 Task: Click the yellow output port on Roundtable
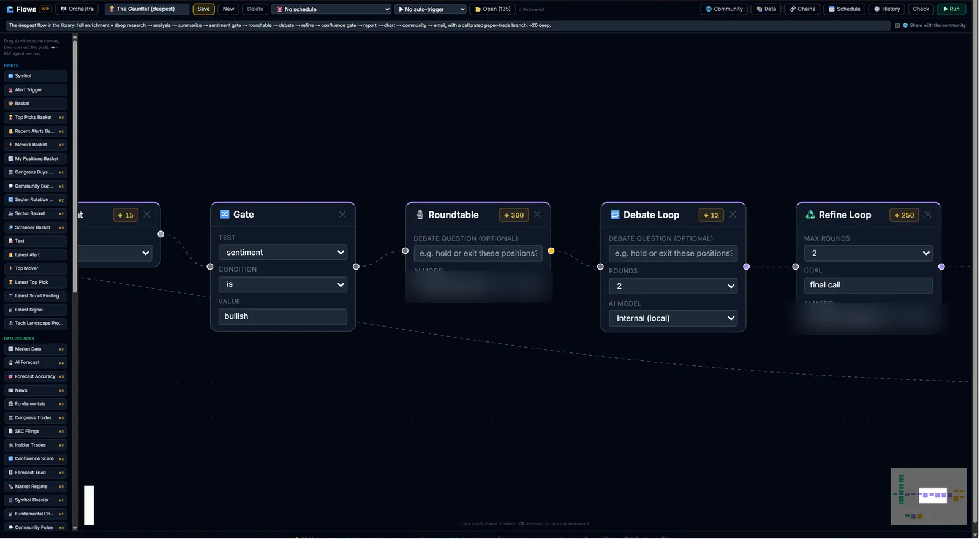point(551,251)
